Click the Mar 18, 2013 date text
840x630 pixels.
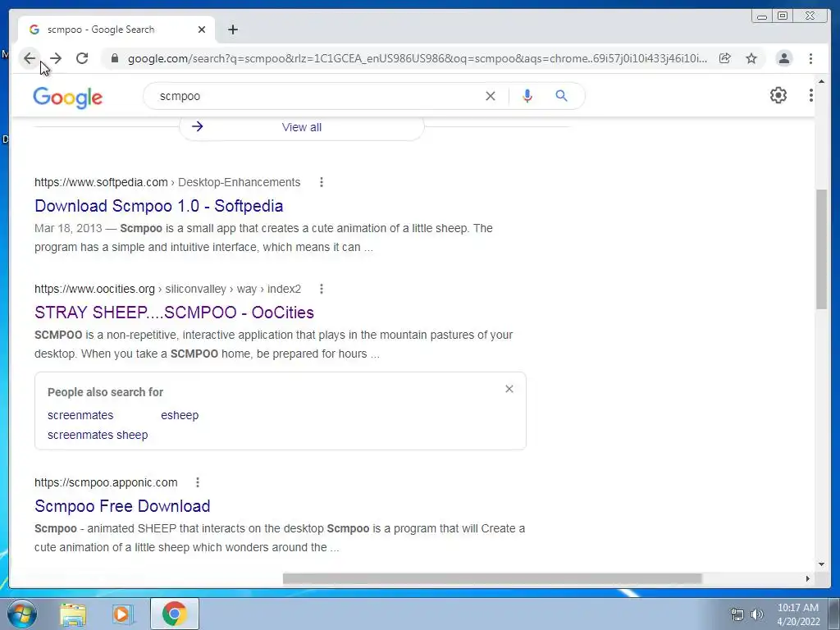pos(68,228)
